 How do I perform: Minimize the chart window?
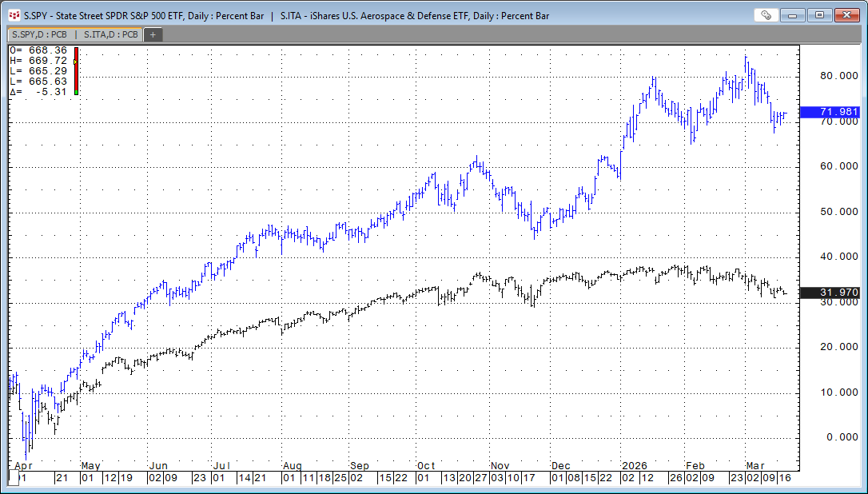tap(792, 14)
